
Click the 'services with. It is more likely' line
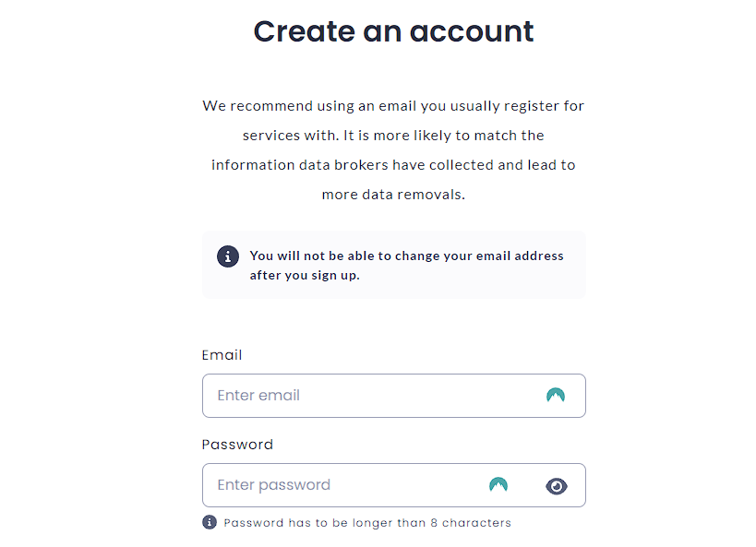[393, 136]
